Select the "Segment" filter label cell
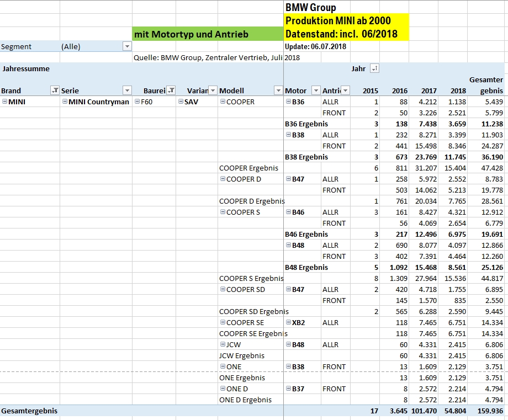The width and height of the screenshot is (508, 420). tap(16, 46)
